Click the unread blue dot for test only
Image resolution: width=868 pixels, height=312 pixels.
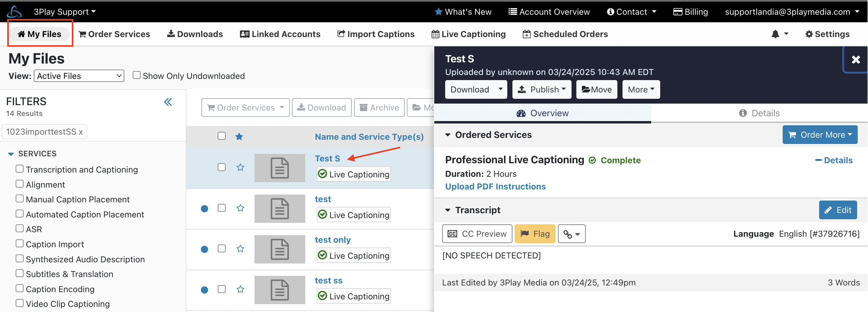tap(204, 249)
